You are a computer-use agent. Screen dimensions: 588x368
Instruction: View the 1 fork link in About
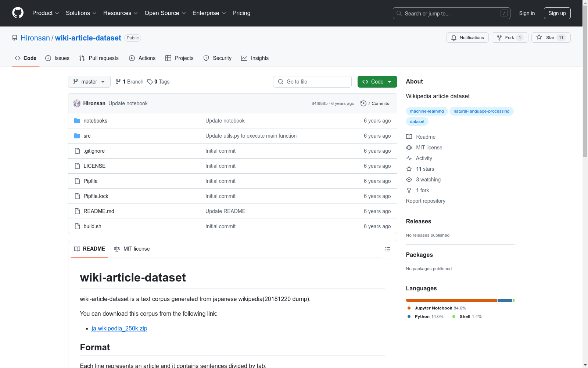(417, 190)
